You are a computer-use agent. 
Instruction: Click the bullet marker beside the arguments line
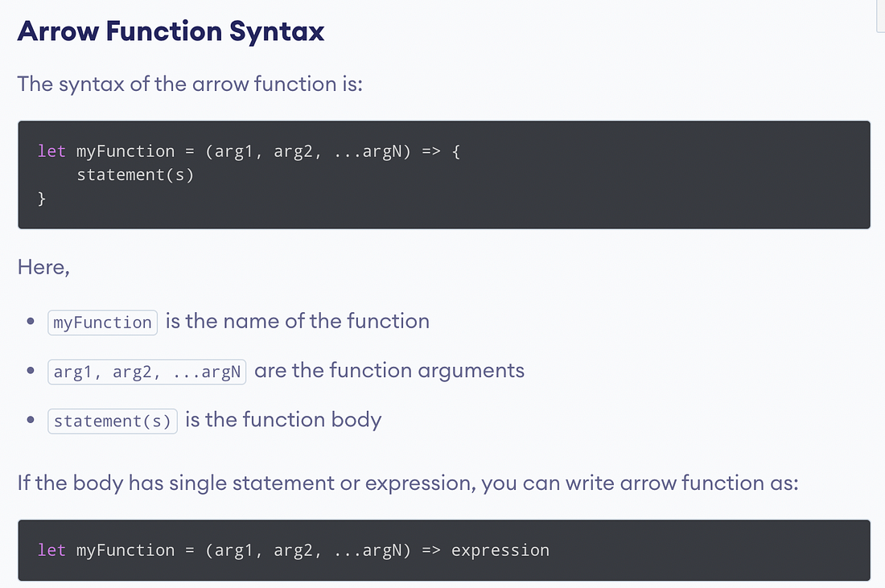point(30,371)
